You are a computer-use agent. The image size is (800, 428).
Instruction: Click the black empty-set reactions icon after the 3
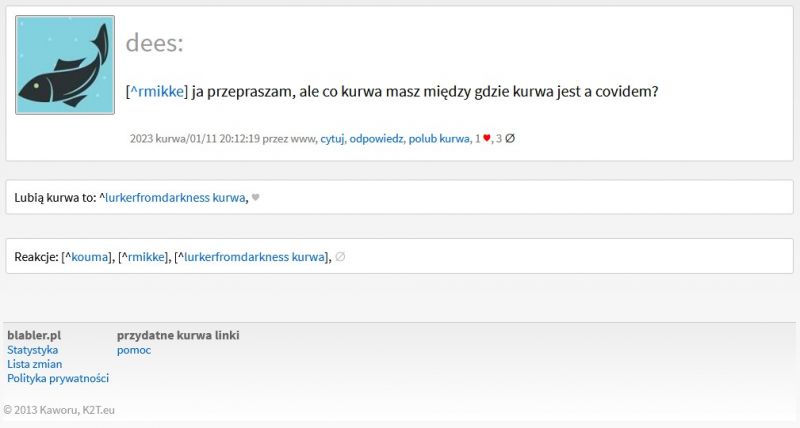pos(510,138)
